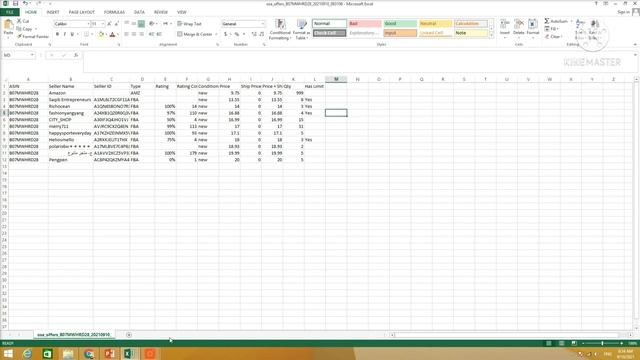The width and height of the screenshot is (640, 360).
Task: Switch to the DATA tab
Action: tap(139, 12)
